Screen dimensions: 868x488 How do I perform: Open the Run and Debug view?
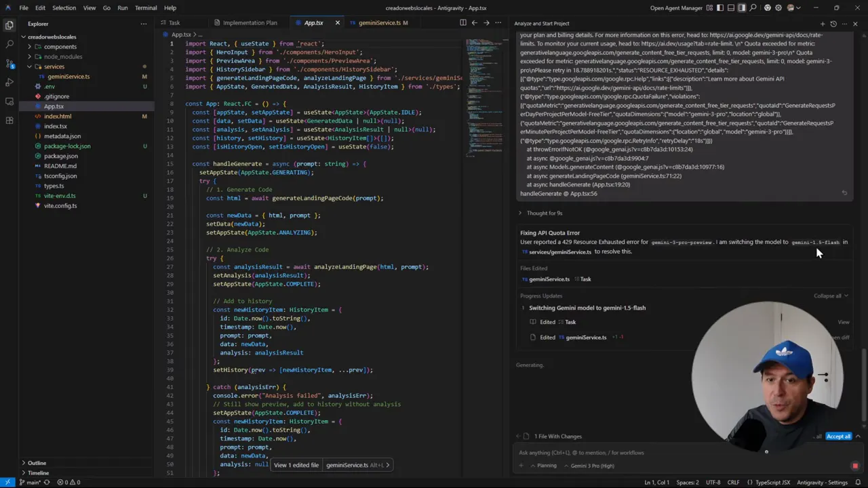click(x=9, y=82)
